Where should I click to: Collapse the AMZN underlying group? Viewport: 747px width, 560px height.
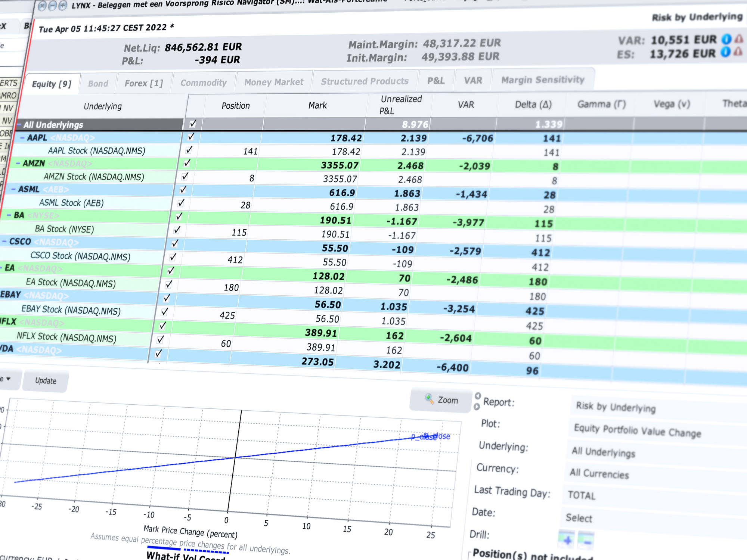click(x=18, y=164)
